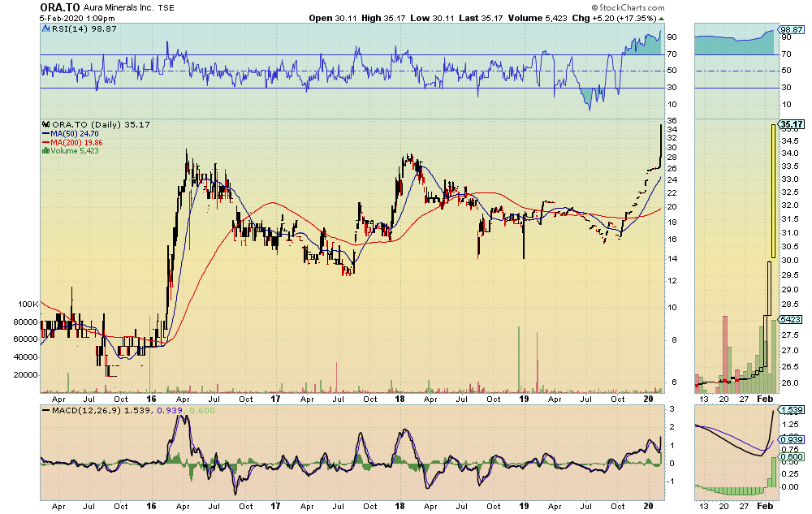Click the tallest red volume bar in zoom panel
Image resolution: width=812 pixels, height=514 pixels.
tap(724, 355)
